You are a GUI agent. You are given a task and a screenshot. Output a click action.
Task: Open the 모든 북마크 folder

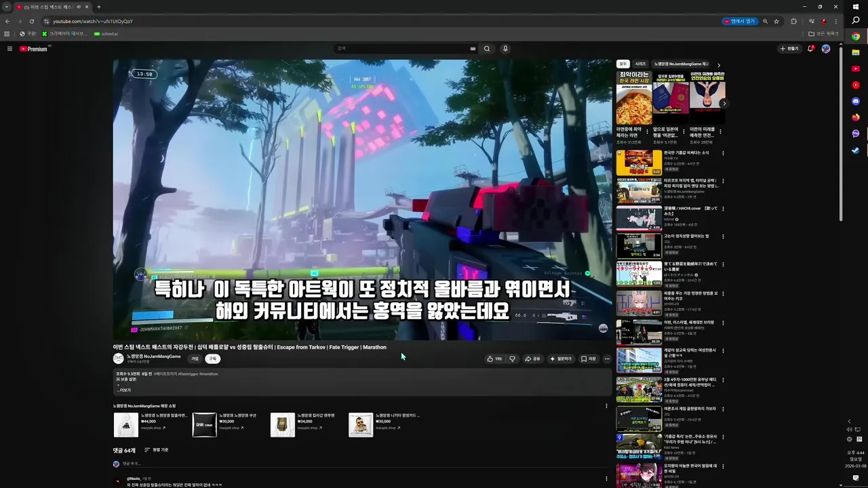(823, 33)
